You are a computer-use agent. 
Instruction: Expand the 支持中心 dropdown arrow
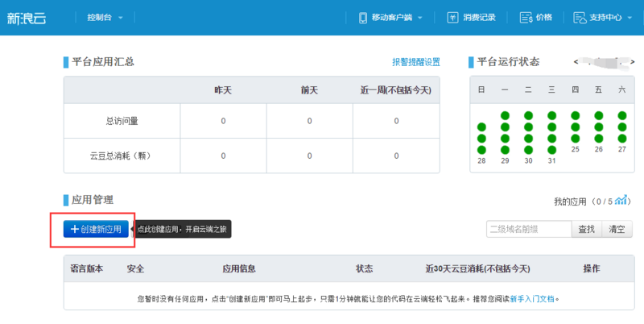point(629,17)
